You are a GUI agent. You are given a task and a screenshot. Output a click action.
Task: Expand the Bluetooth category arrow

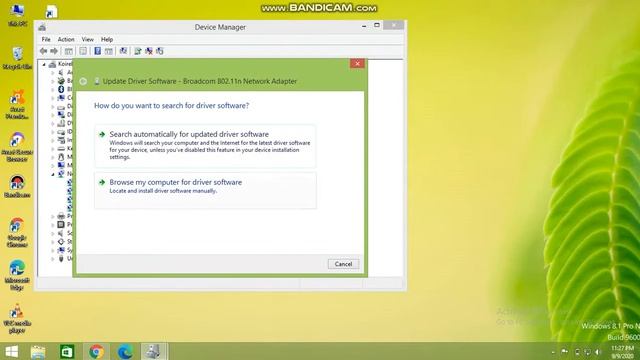pos(53,89)
